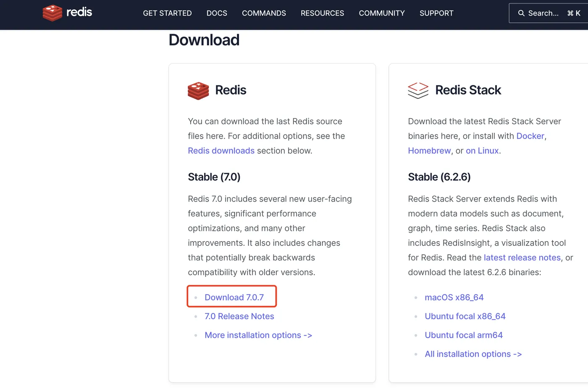Click the Redis logo in the navbar

[x=67, y=13]
